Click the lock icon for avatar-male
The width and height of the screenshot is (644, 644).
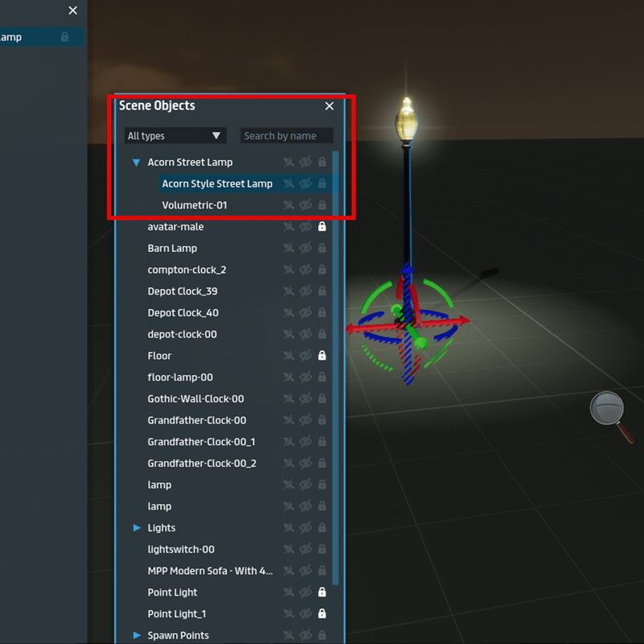(x=322, y=227)
